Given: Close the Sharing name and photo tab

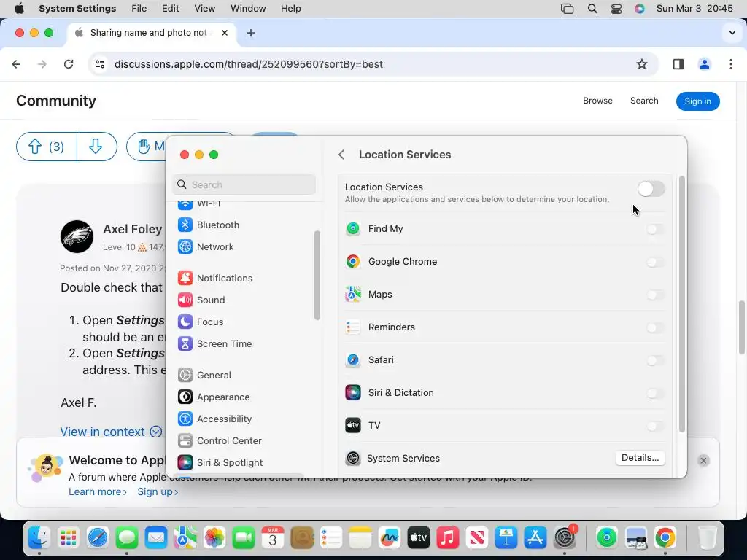Looking at the screenshot, I should point(225,33).
